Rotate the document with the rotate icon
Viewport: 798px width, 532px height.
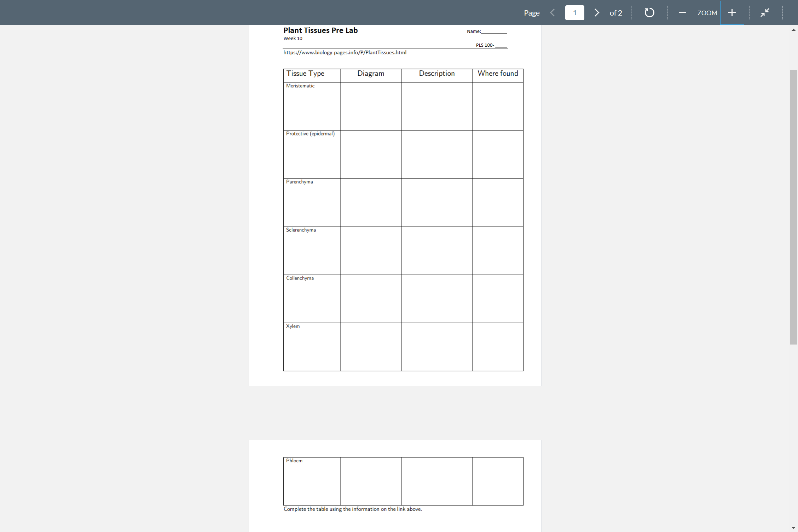(649, 13)
